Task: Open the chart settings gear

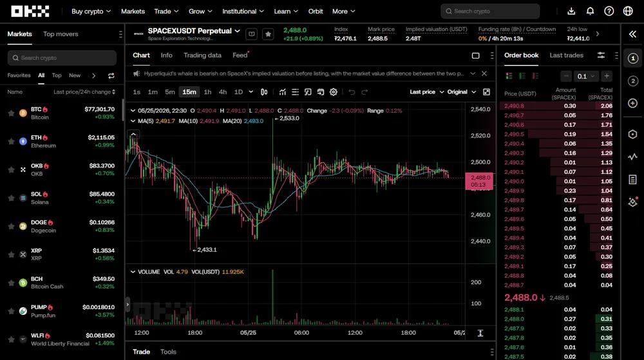Action: pyautogui.click(x=334, y=92)
